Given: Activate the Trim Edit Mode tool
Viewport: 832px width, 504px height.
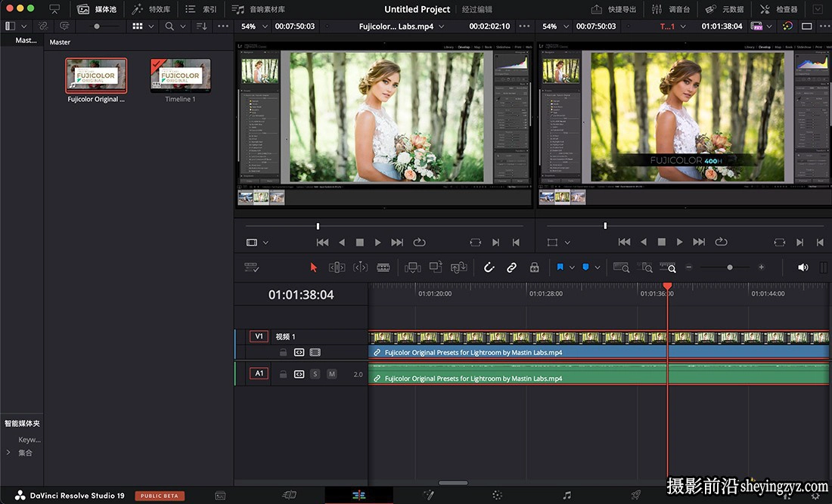Looking at the screenshot, I should 337,267.
